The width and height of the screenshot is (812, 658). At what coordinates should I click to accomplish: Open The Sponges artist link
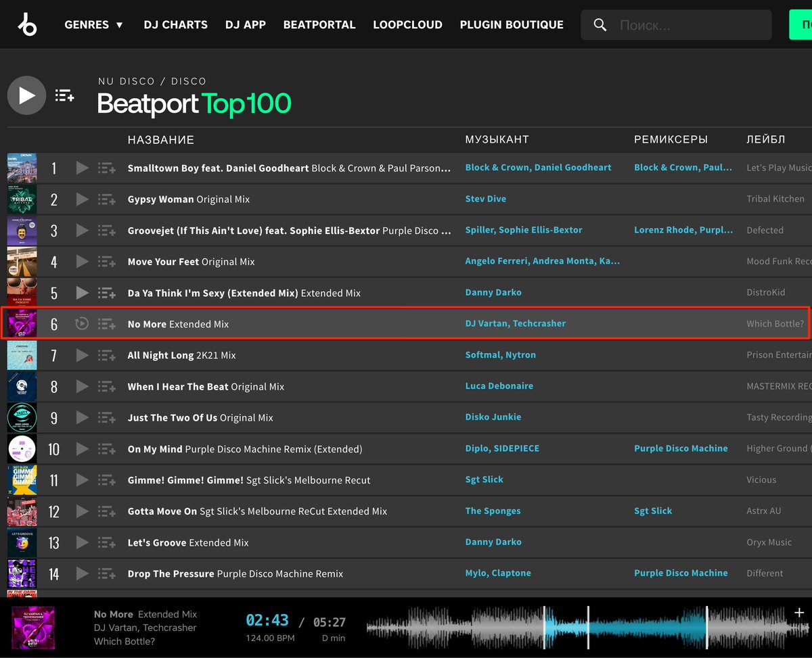pyautogui.click(x=493, y=511)
